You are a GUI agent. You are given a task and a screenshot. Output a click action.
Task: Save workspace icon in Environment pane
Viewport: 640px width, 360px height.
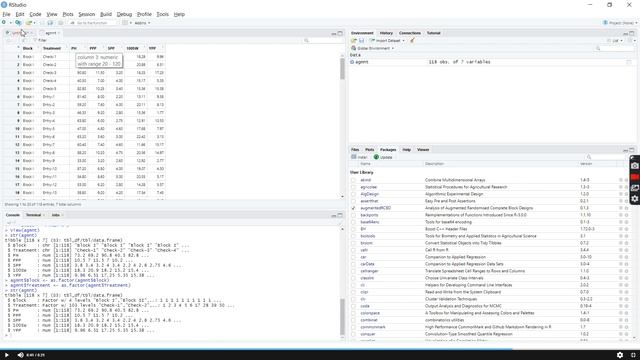361,40
